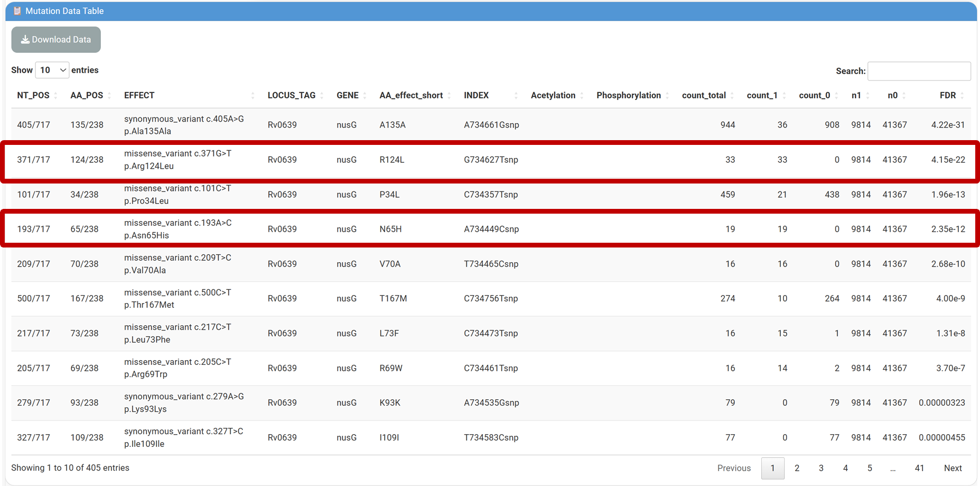Sort by the NT_POS column sort icon
980x486 pixels.
[55, 96]
